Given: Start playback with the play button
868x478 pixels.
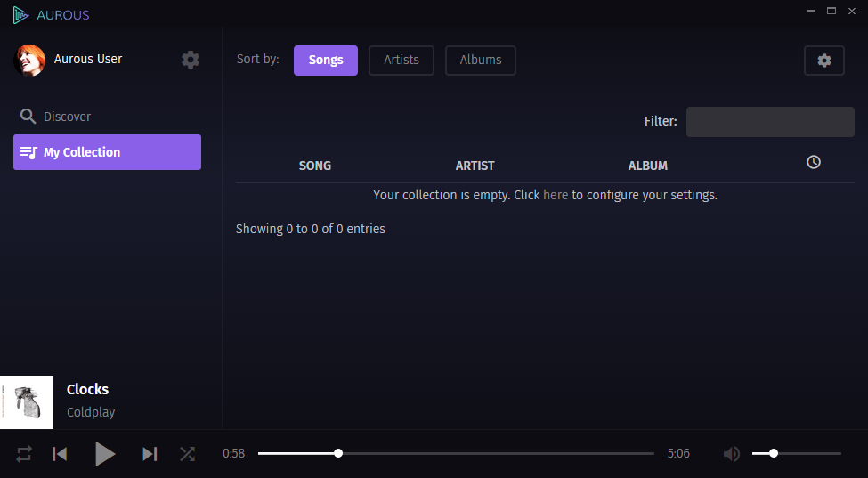Looking at the screenshot, I should coord(104,454).
